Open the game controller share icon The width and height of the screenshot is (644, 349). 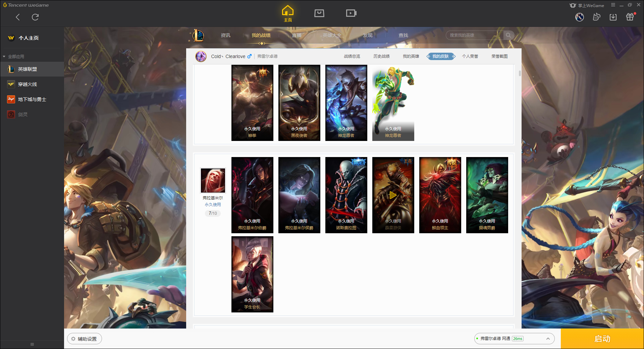(596, 17)
